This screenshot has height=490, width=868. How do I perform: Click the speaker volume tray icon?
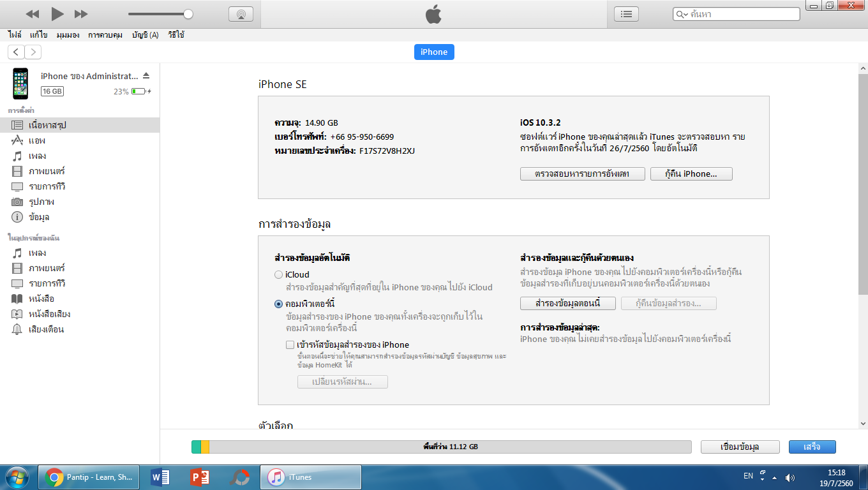pyautogui.click(x=789, y=477)
